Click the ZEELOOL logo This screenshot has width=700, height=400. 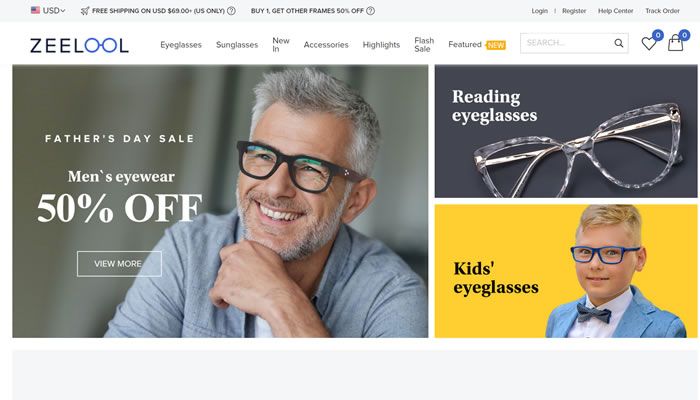tap(79, 45)
